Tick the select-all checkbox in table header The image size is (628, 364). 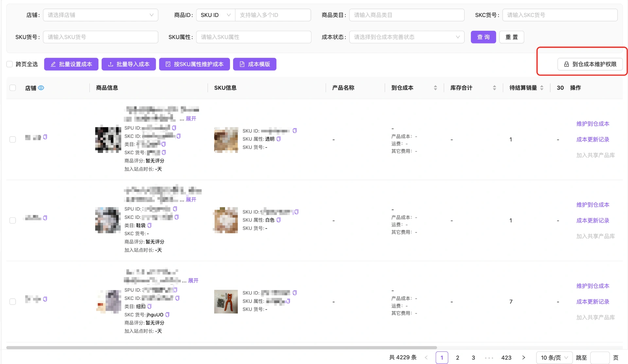[13, 88]
